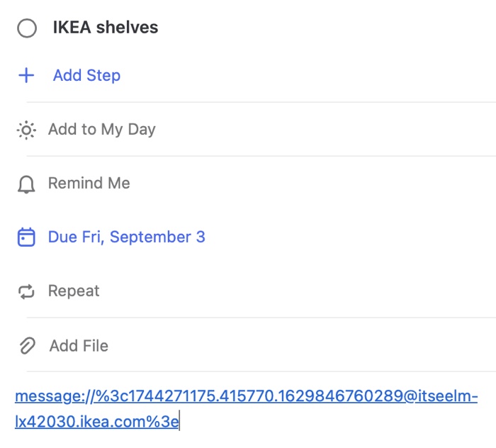The width and height of the screenshot is (496, 448).
Task: Click empty space right of IKEA shelves title
Action: point(319,28)
